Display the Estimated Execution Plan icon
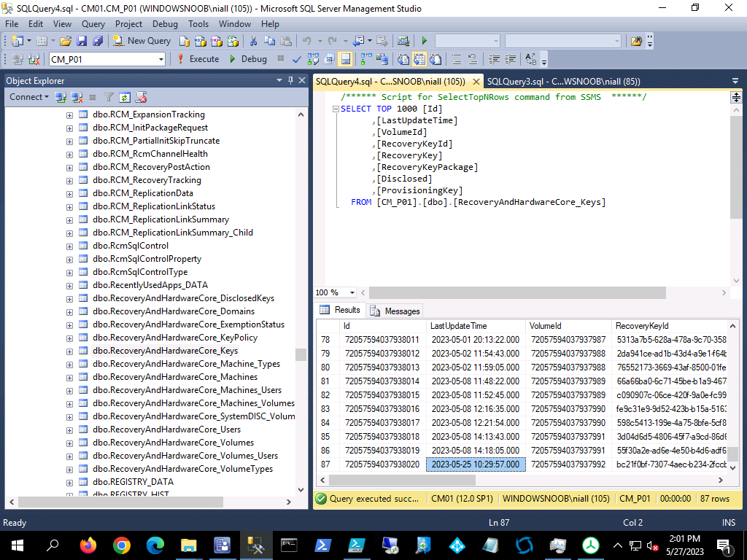 pos(313,60)
